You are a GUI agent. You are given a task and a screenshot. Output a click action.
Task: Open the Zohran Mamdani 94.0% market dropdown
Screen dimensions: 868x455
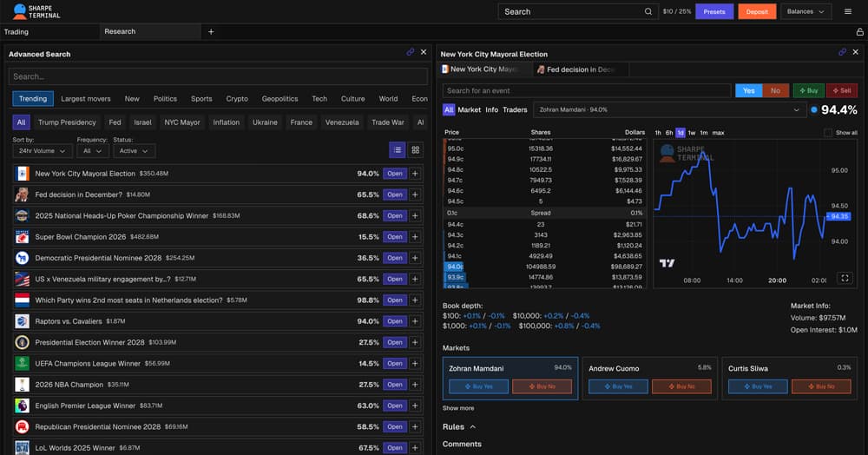668,110
